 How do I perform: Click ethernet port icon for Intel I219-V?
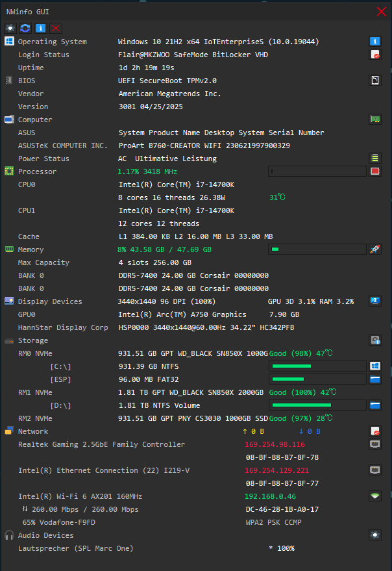[x=375, y=470]
